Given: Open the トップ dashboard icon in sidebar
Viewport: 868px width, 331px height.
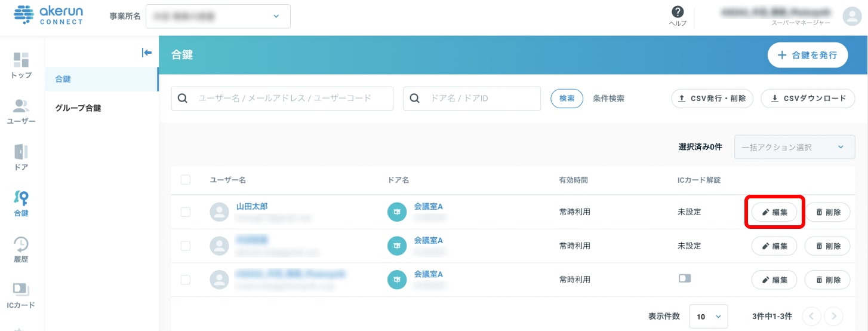Looking at the screenshot, I should 21,60.
